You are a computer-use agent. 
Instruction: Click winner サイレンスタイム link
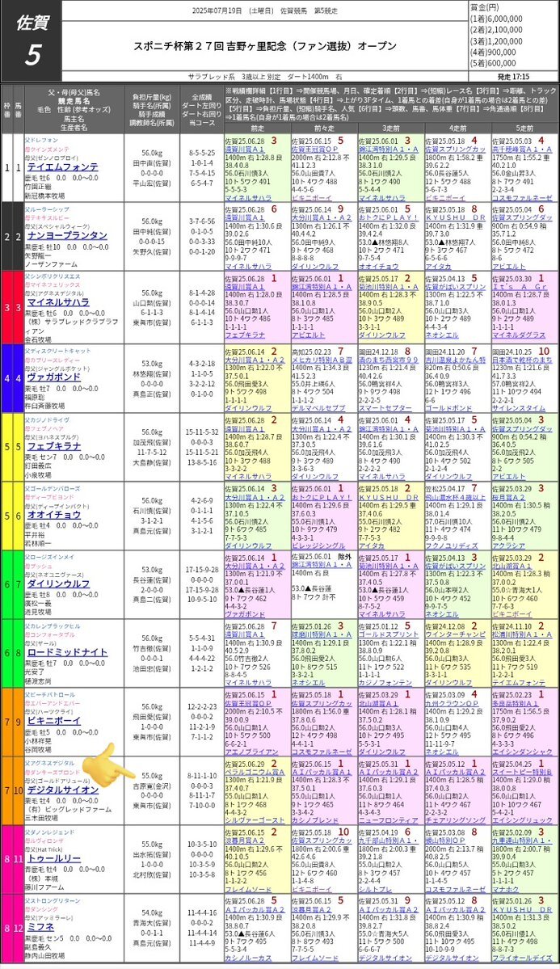point(519,408)
